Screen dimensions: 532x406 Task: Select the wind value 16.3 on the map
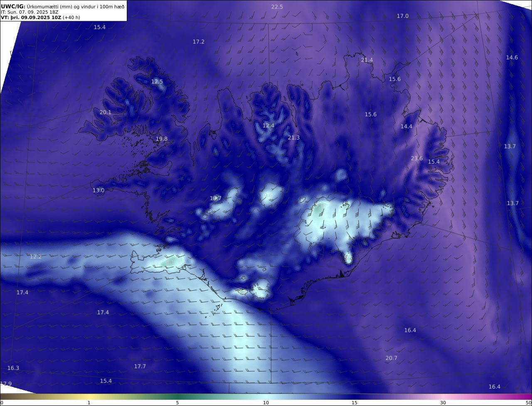tap(13, 368)
